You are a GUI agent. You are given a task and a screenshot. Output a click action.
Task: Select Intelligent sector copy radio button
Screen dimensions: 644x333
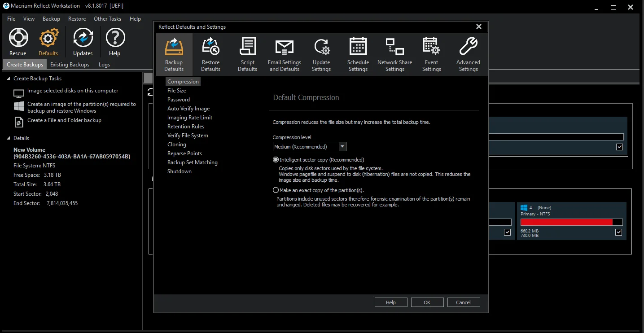coord(276,160)
